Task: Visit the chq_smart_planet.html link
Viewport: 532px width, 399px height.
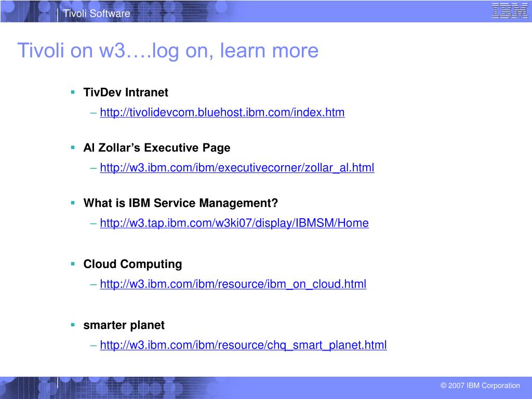Action: 243,345
